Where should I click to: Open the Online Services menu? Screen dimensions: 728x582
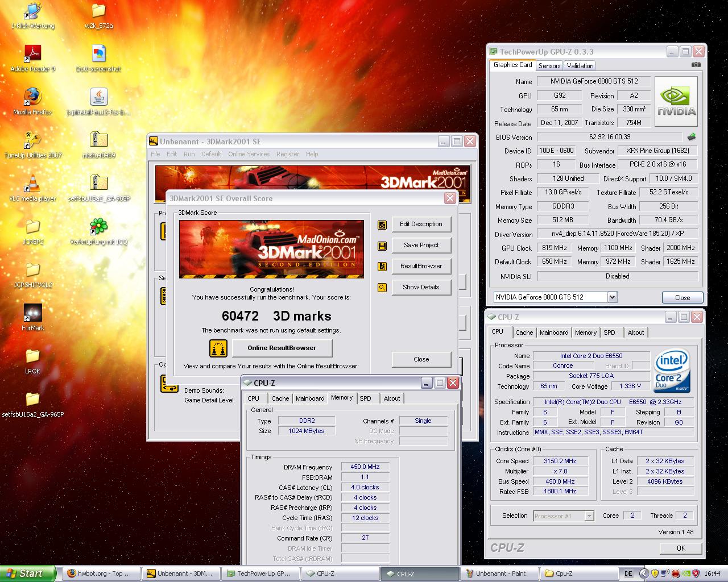click(x=249, y=154)
